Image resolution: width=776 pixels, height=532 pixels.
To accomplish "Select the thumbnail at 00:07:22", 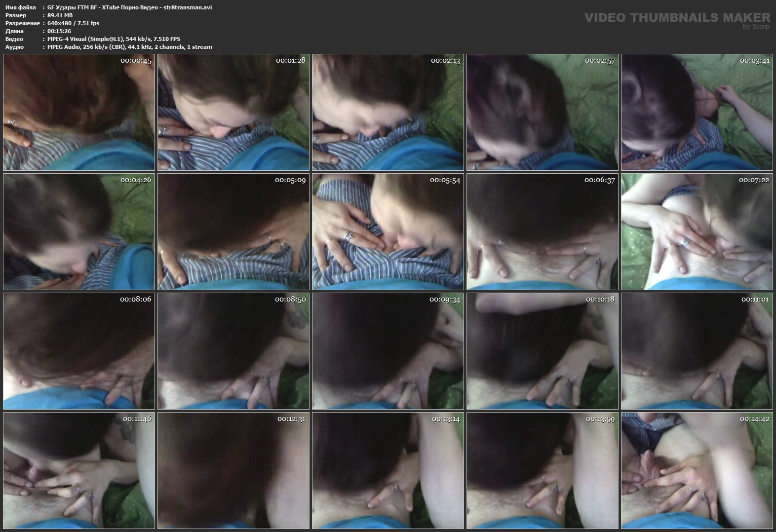I will 697,232.
